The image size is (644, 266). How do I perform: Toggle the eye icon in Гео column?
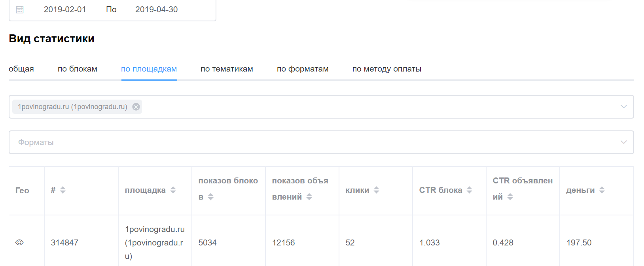19,242
